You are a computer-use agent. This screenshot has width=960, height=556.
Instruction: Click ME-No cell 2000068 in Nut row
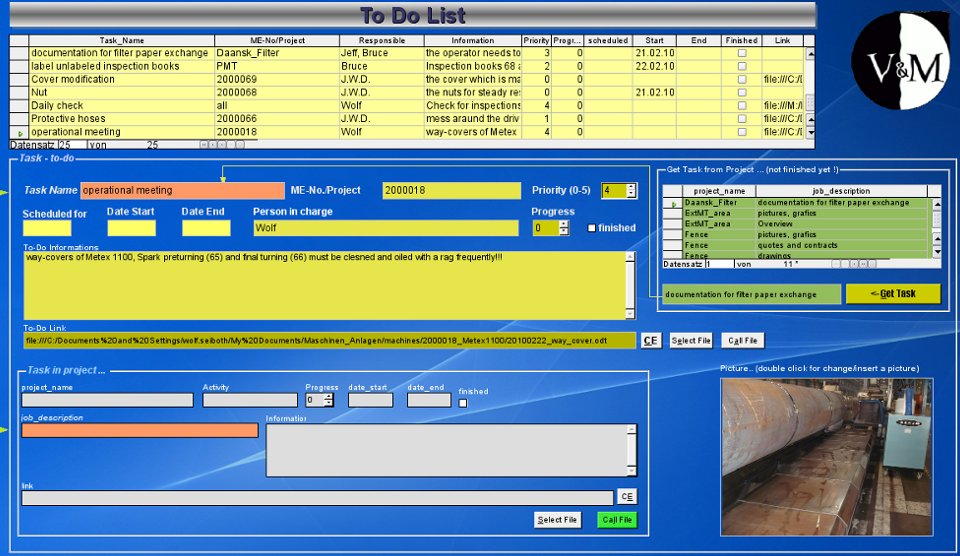coord(277,92)
